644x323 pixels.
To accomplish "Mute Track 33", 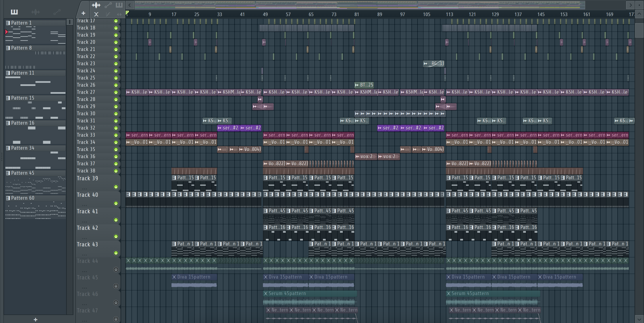I will tap(116, 135).
